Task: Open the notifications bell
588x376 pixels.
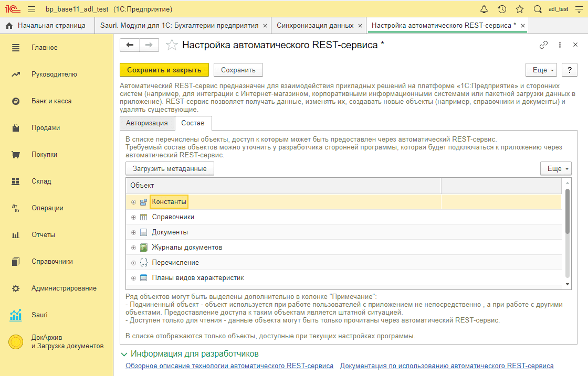Action: pos(484,9)
